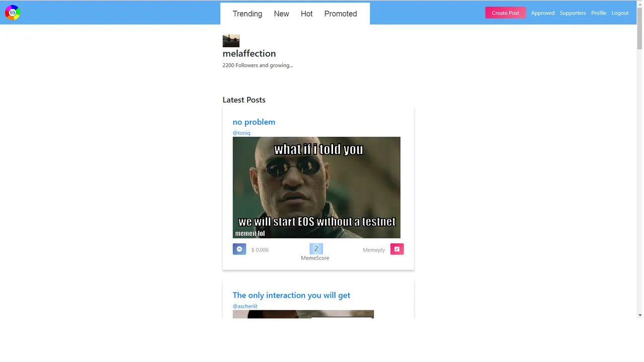
Task: Click the Morpheus meme image
Action: point(316,188)
